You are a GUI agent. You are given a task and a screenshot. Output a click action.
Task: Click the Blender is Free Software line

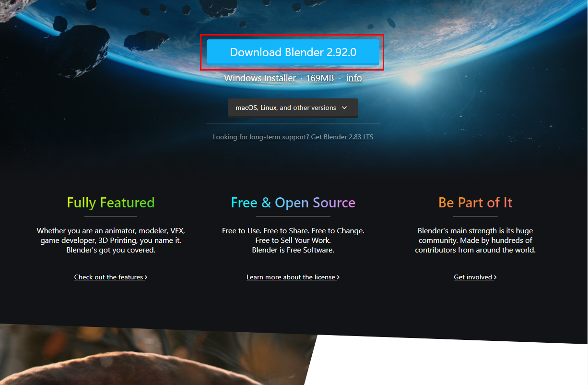(293, 250)
